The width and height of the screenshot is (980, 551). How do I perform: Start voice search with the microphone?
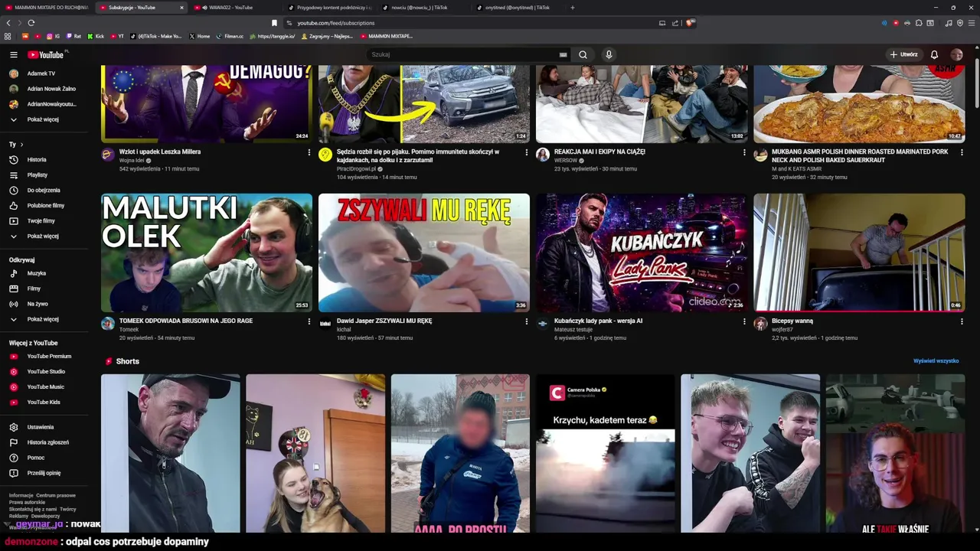609,55
